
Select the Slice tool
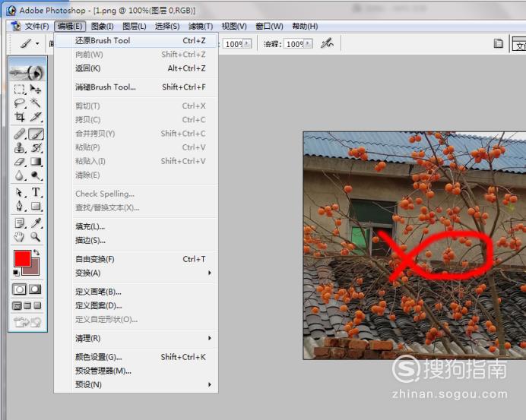[36, 117]
